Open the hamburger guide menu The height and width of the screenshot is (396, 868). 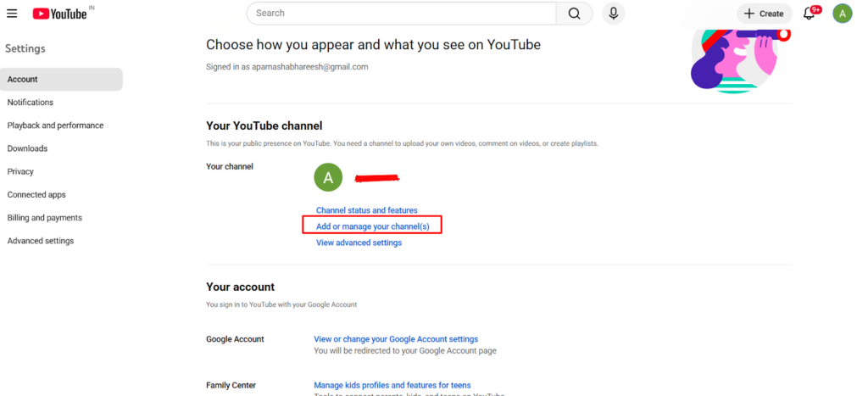[12, 14]
